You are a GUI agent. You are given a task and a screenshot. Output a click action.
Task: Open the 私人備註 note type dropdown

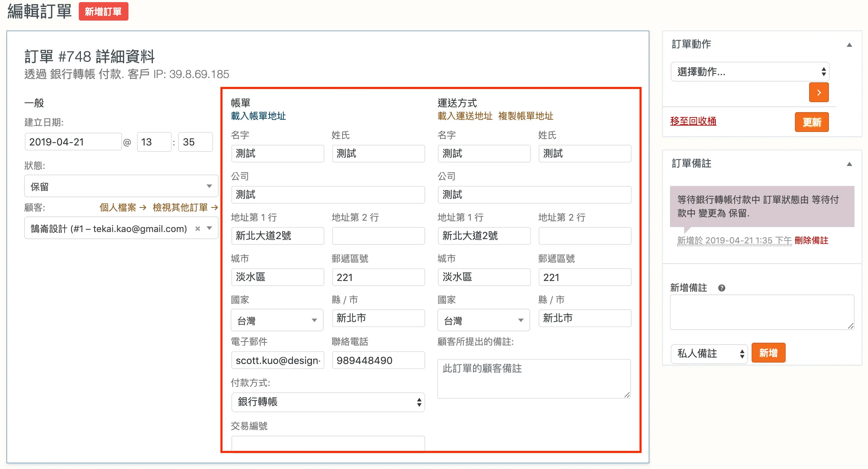(709, 353)
